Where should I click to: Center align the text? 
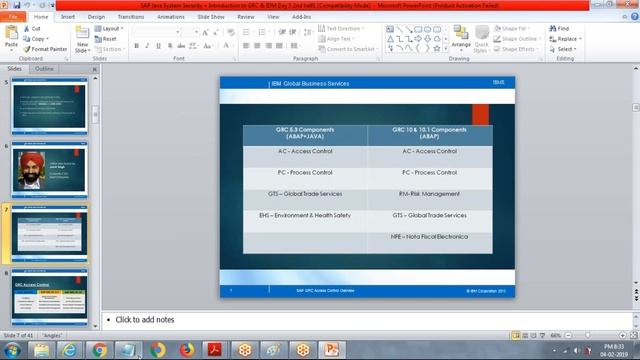click(257, 46)
